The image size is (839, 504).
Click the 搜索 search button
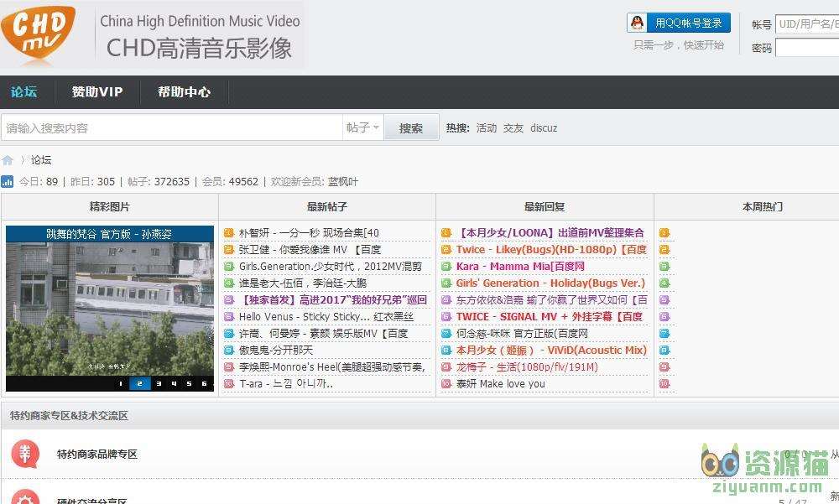coord(411,127)
